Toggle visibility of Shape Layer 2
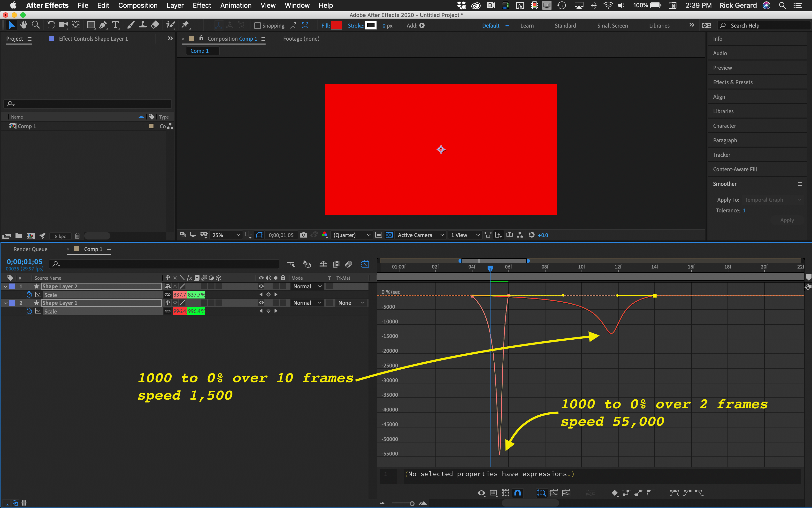 (262, 286)
